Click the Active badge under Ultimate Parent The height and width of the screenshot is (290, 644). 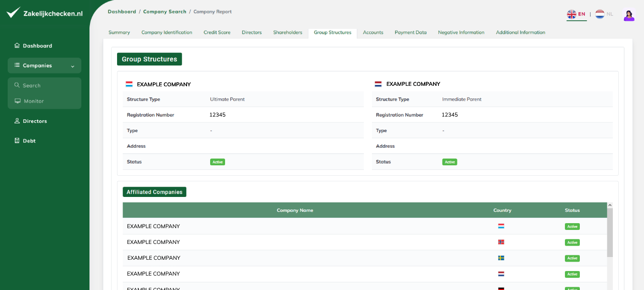[x=217, y=162]
